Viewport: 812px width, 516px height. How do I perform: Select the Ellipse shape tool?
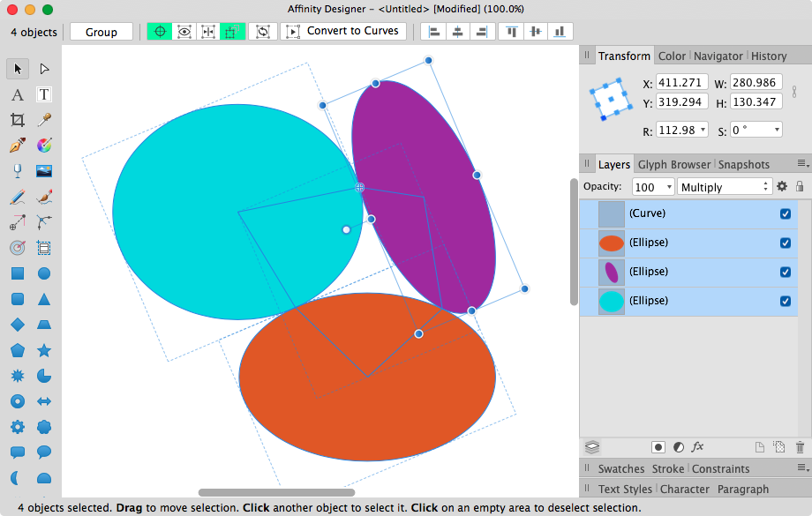click(44, 273)
